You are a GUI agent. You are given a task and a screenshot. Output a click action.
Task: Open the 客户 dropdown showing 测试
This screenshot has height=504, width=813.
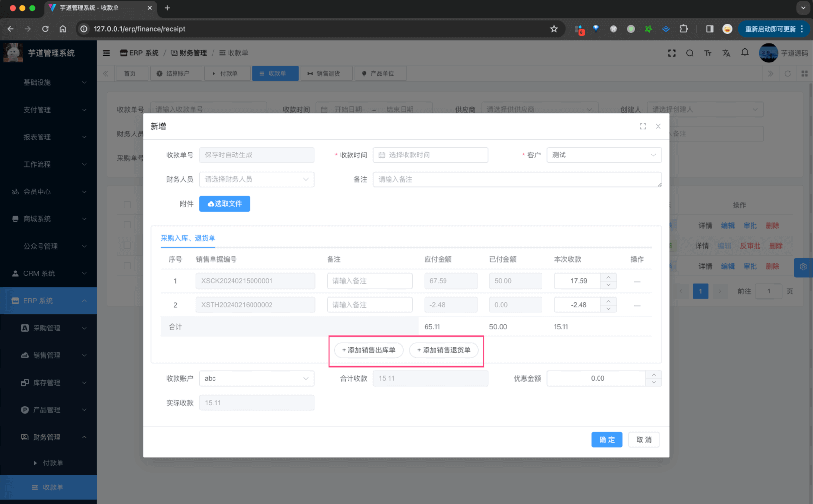603,155
